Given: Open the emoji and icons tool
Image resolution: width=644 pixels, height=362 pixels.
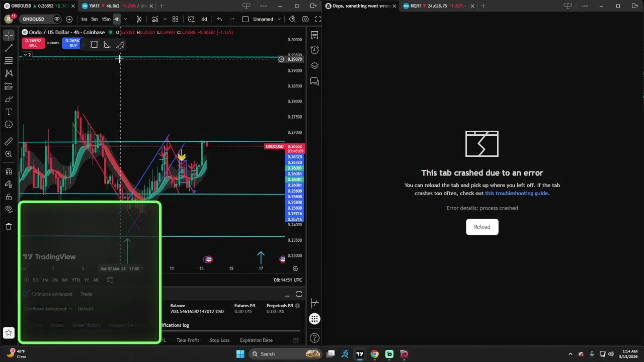Looking at the screenshot, I should (x=9, y=124).
